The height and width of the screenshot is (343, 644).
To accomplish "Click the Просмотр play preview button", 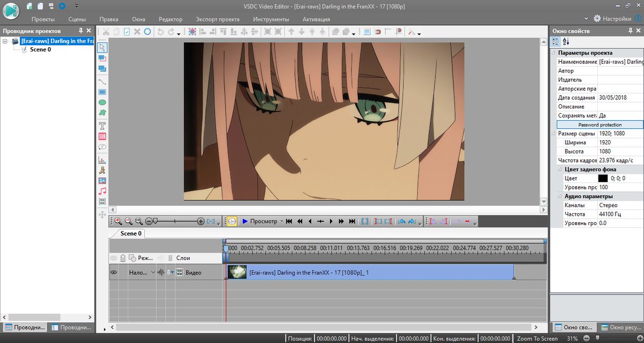I will 260,221.
